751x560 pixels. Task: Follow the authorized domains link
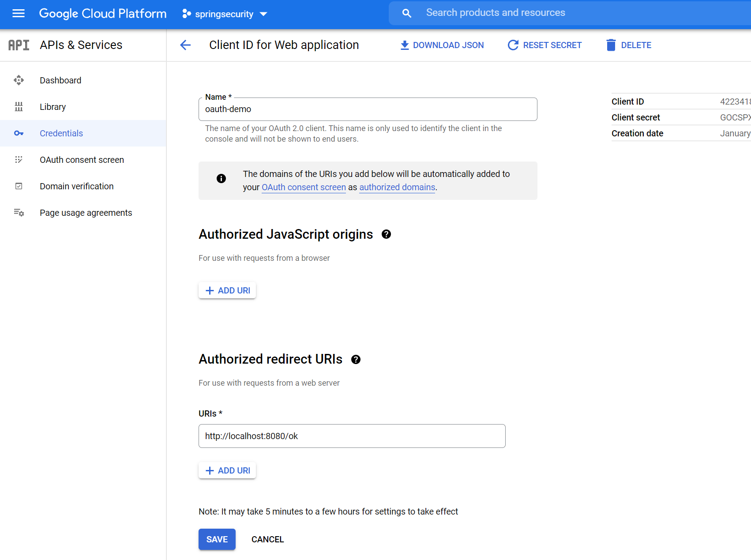pyautogui.click(x=397, y=187)
